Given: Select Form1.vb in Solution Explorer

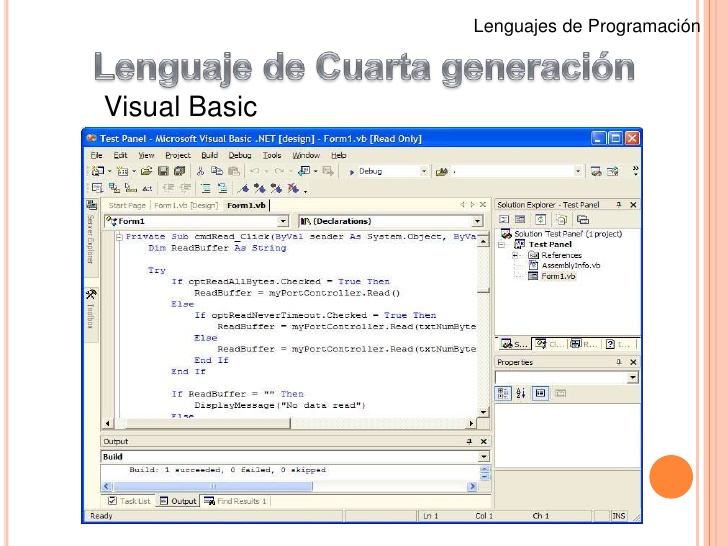Looking at the screenshot, I should [558, 276].
